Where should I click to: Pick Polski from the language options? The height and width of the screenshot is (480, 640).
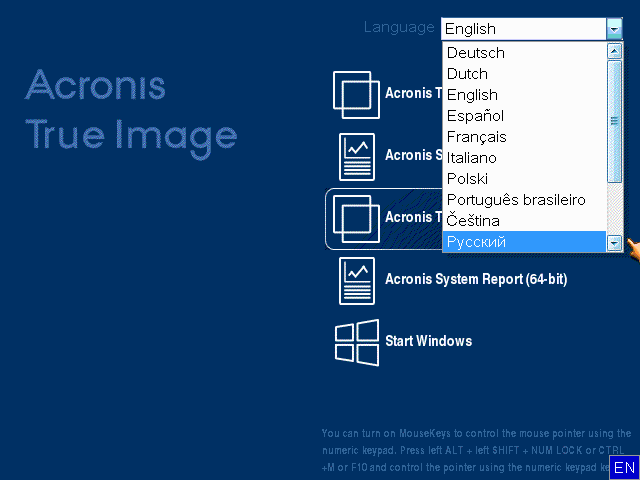[467, 179]
